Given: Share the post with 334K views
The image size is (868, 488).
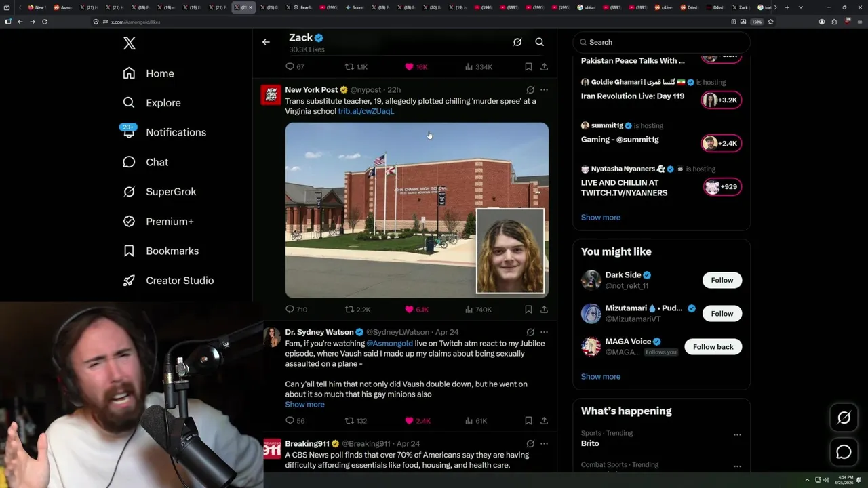Looking at the screenshot, I should tap(544, 67).
